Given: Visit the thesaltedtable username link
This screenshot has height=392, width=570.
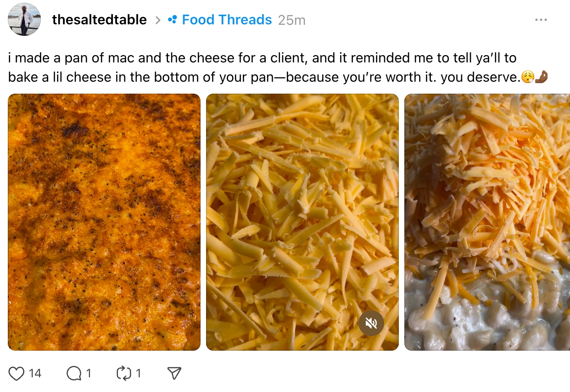Looking at the screenshot, I should (100, 20).
